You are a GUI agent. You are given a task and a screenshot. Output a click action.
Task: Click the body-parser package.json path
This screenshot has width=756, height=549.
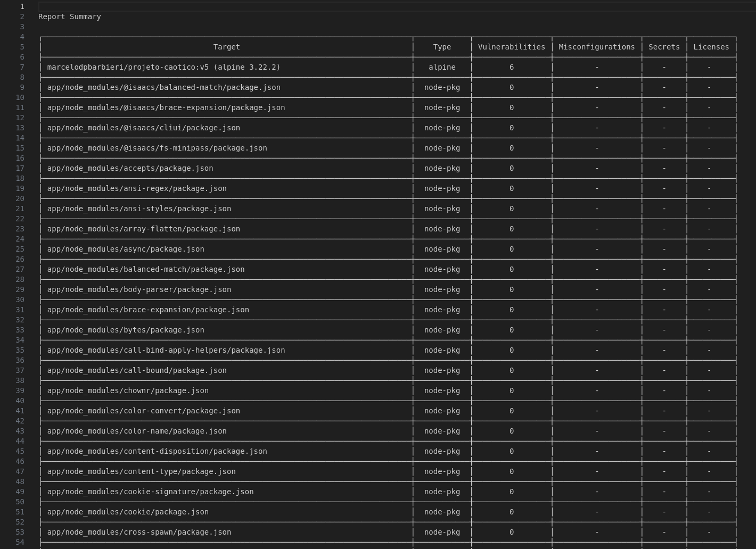coord(139,289)
